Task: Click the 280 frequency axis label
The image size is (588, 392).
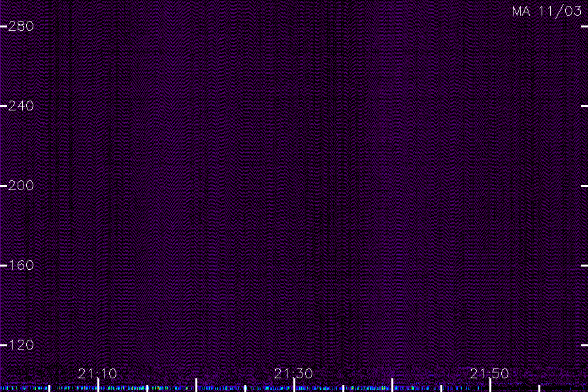Action: (x=21, y=26)
